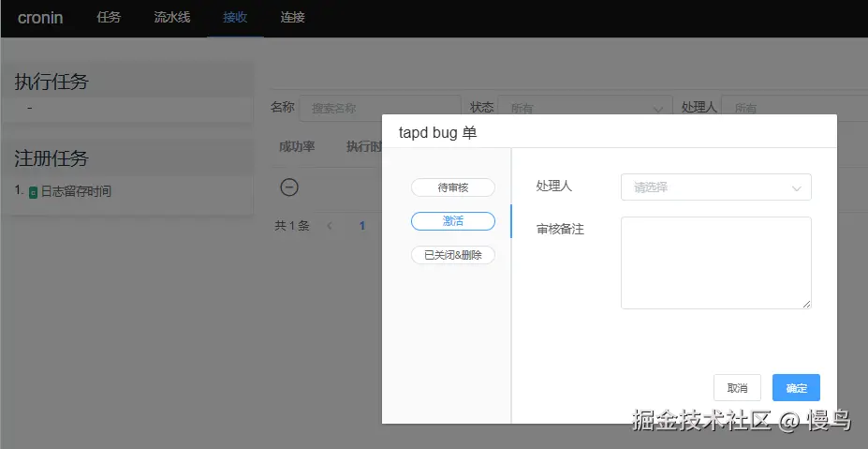Focus the 审核备注 text area
868x449 pixels.
[x=715, y=262]
